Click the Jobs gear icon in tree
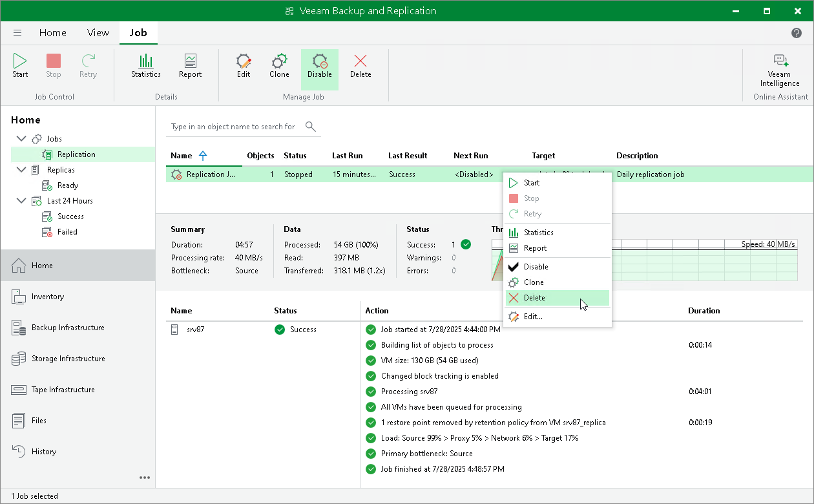This screenshot has height=504, width=814. click(x=37, y=139)
